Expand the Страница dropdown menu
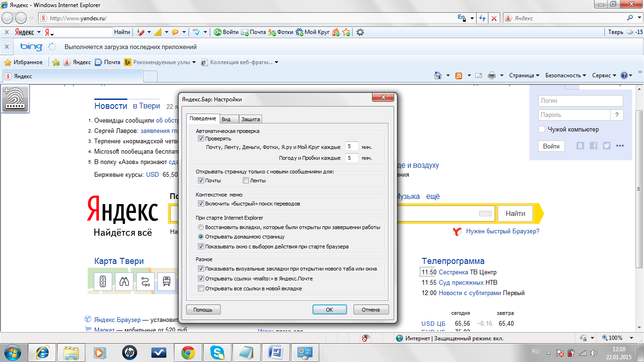The width and height of the screenshot is (644, 362). [524, 75]
